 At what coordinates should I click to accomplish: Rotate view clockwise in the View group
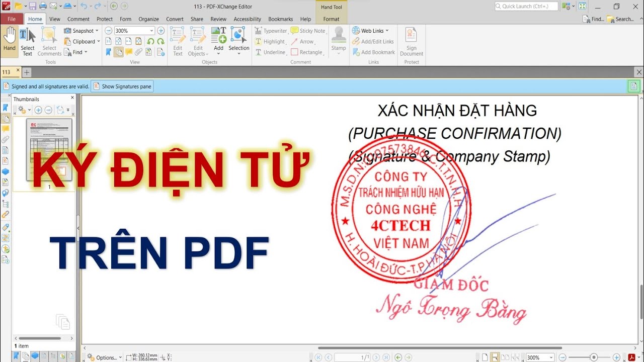click(x=160, y=41)
